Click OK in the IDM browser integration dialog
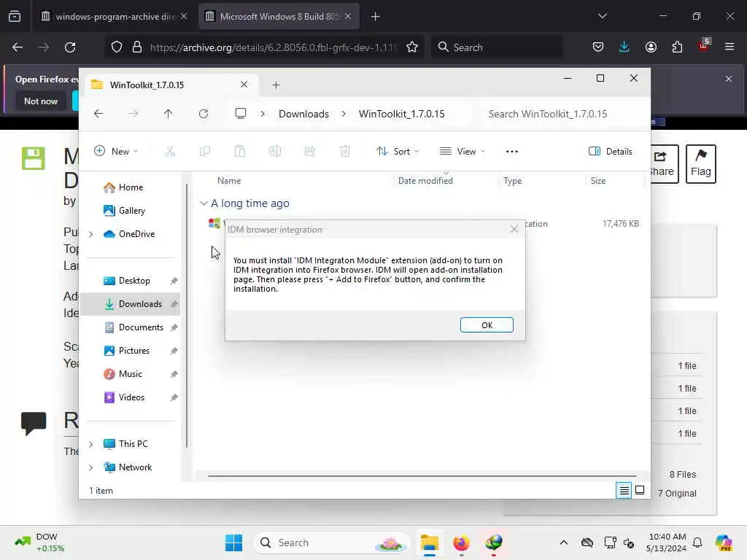The height and width of the screenshot is (560, 747). tap(487, 324)
